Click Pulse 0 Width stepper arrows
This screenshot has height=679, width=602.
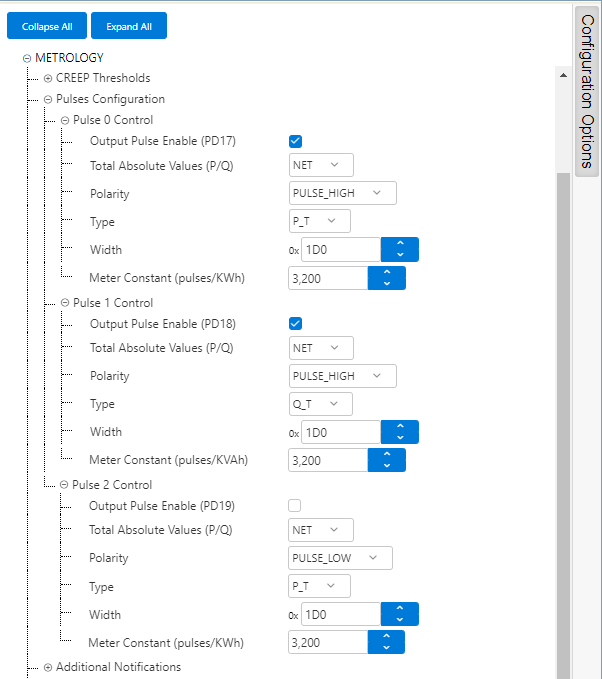point(400,250)
